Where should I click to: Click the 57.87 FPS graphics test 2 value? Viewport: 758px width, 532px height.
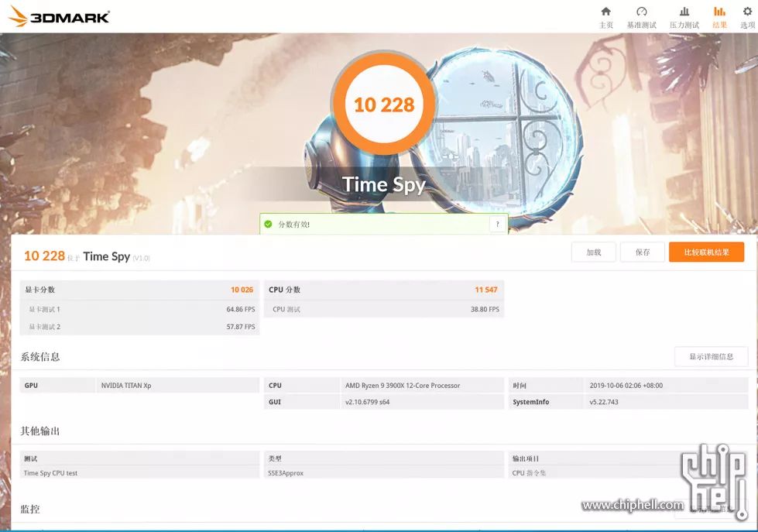(240, 327)
